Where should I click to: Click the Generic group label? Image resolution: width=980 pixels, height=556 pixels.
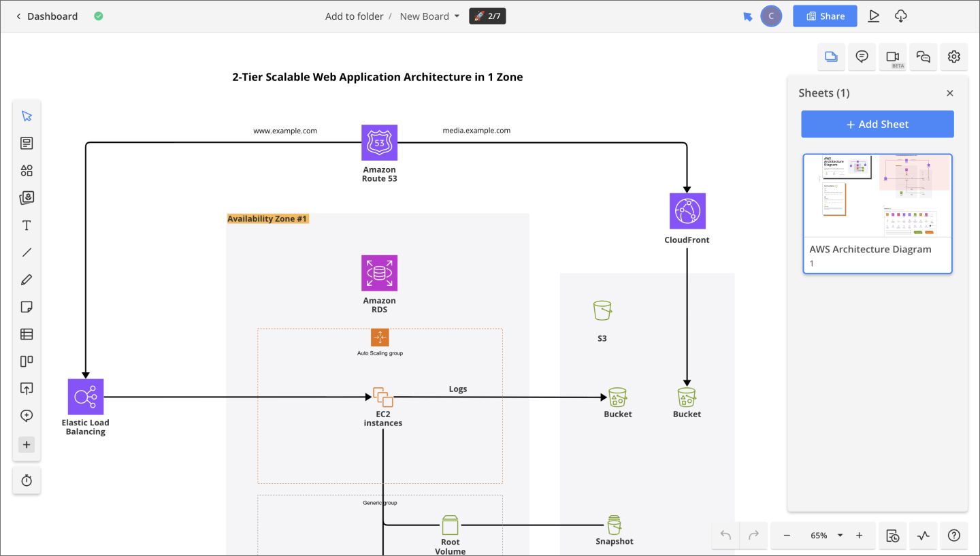(380, 503)
